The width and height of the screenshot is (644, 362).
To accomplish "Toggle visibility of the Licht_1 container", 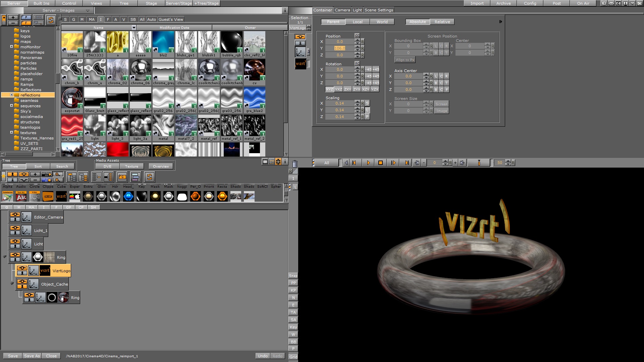I will point(15,228).
